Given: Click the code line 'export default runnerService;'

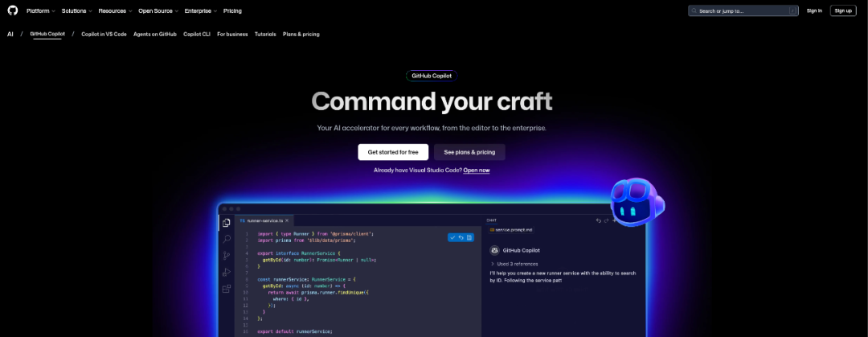Looking at the screenshot, I should click(x=295, y=331).
